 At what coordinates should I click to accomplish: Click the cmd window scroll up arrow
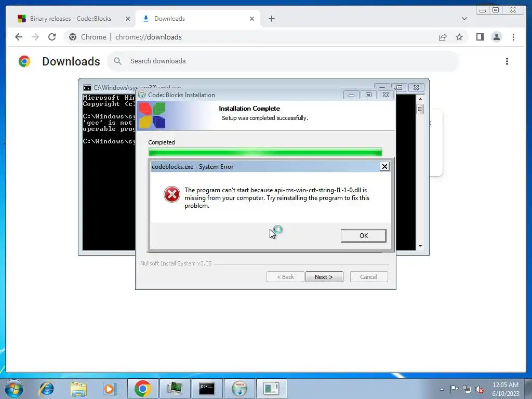(420, 99)
